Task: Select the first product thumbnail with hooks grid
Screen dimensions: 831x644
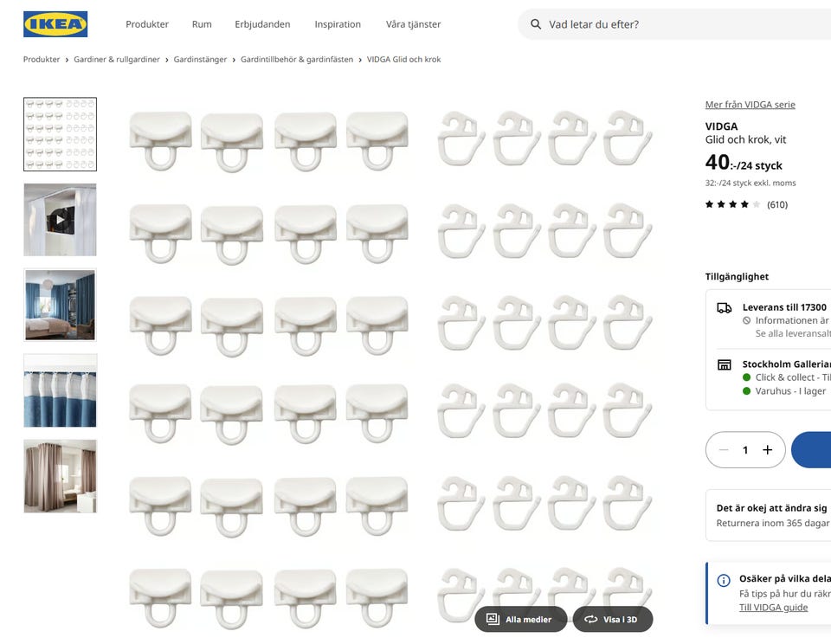Action: pos(60,134)
